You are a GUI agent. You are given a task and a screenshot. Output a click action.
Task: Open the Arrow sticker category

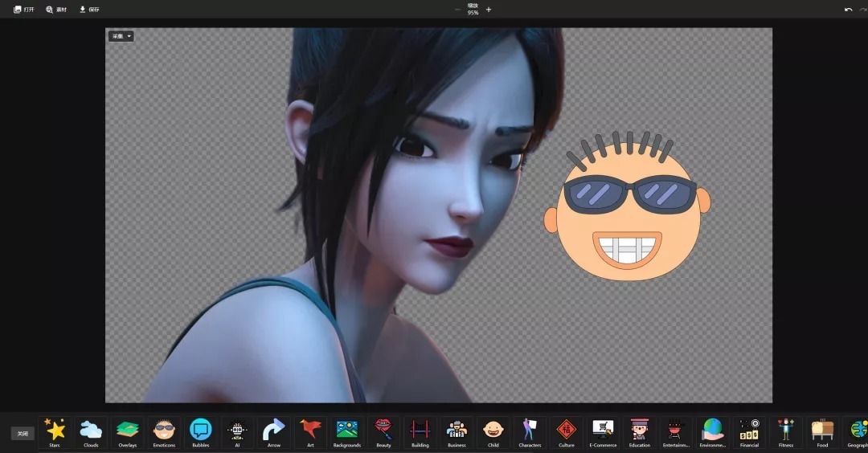tap(274, 432)
